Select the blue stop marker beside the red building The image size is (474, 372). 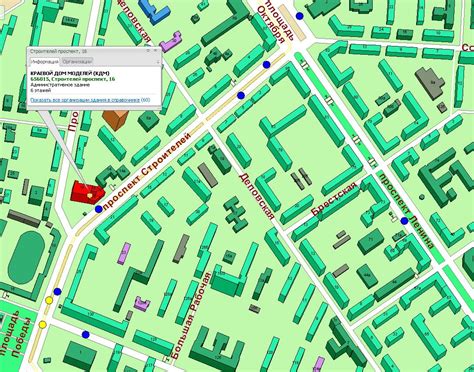(x=98, y=209)
